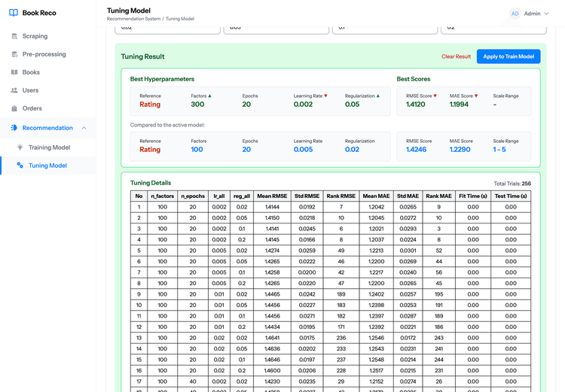Click the Book Reco logo icon
Image resolution: width=565 pixels, height=392 pixels.
14,13
